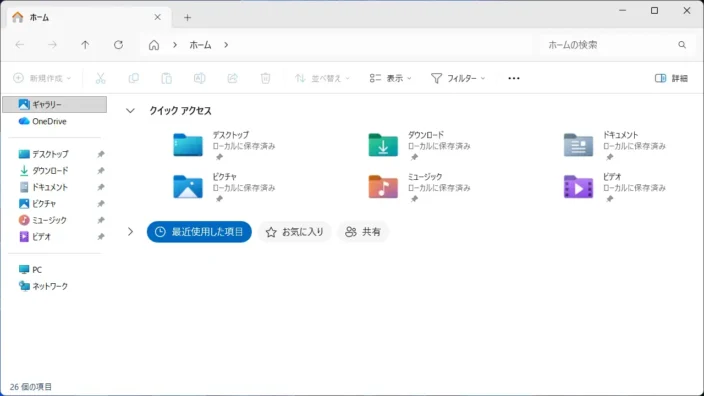Image resolution: width=704 pixels, height=396 pixels.
Task: Open the ダウンロード folder tile in Quick Access
Action: click(420, 145)
